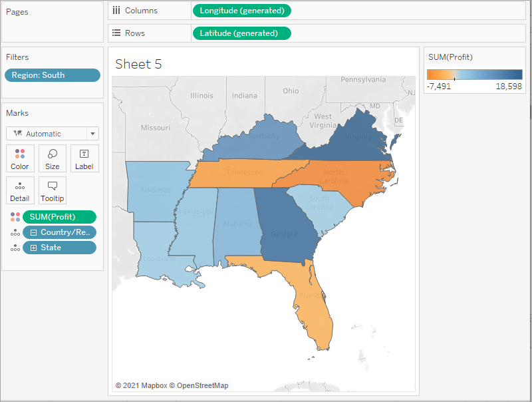Open the Label marks button
The image size is (532, 402).
click(x=84, y=158)
